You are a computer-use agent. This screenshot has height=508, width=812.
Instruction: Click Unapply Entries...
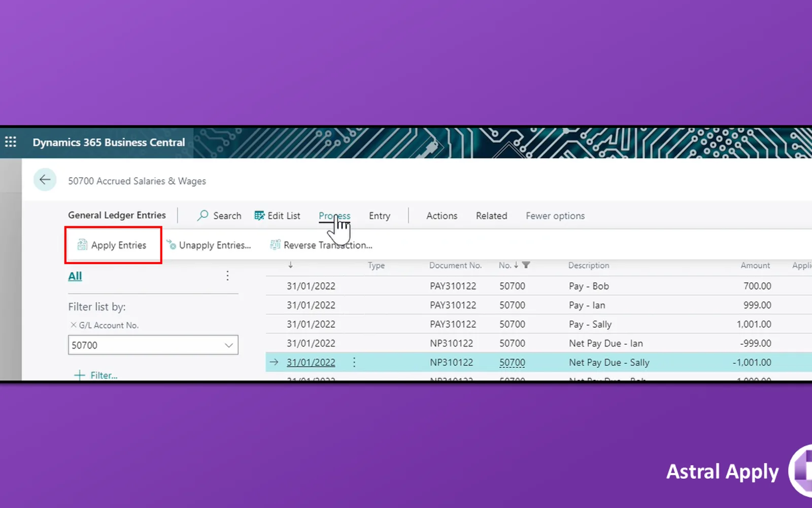[x=215, y=245]
